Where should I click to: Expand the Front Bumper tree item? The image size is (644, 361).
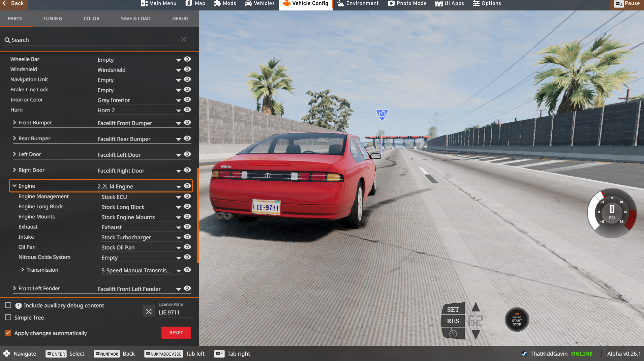coord(14,122)
